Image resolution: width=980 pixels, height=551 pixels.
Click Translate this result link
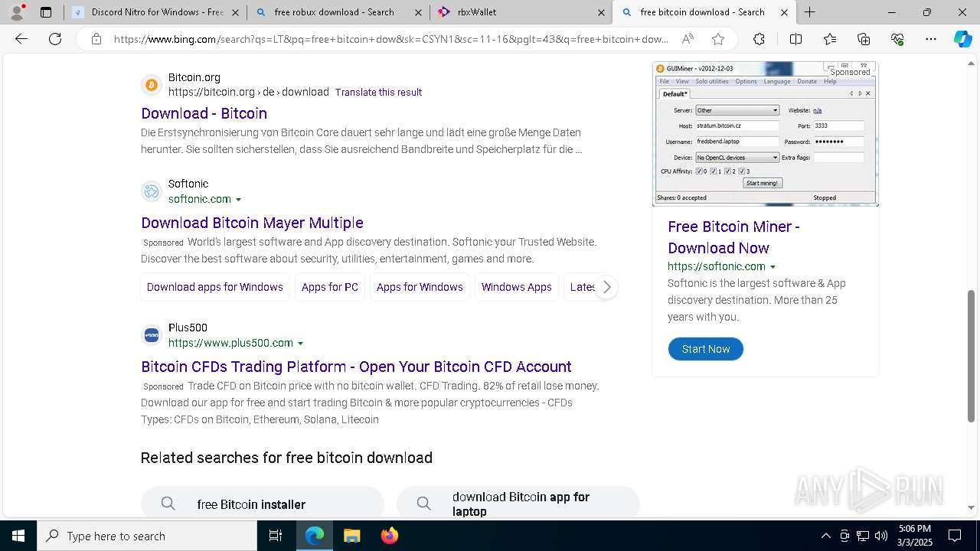pos(378,92)
